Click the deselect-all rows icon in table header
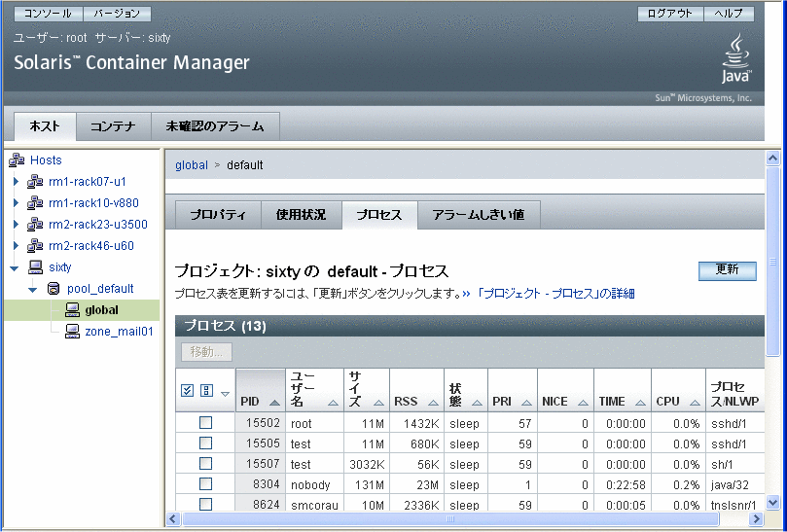The height and width of the screenshot is (532, 787). click(206, 390)
